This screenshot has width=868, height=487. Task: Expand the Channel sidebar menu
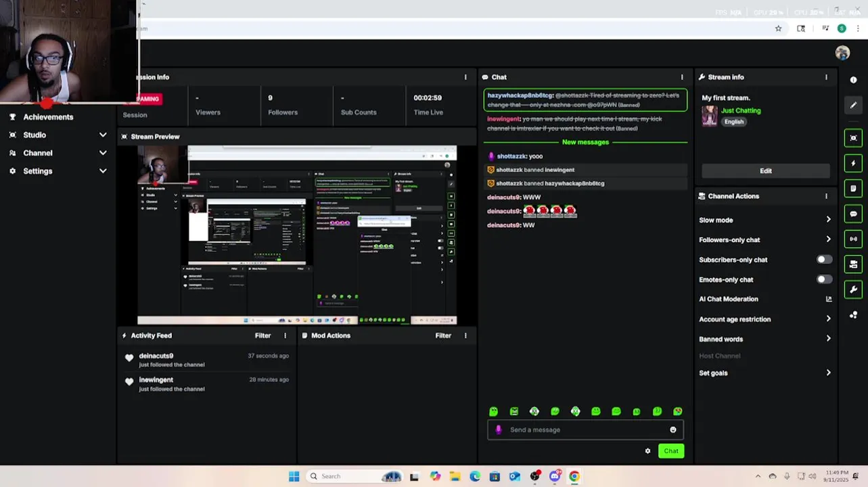[x=103, y=153]
